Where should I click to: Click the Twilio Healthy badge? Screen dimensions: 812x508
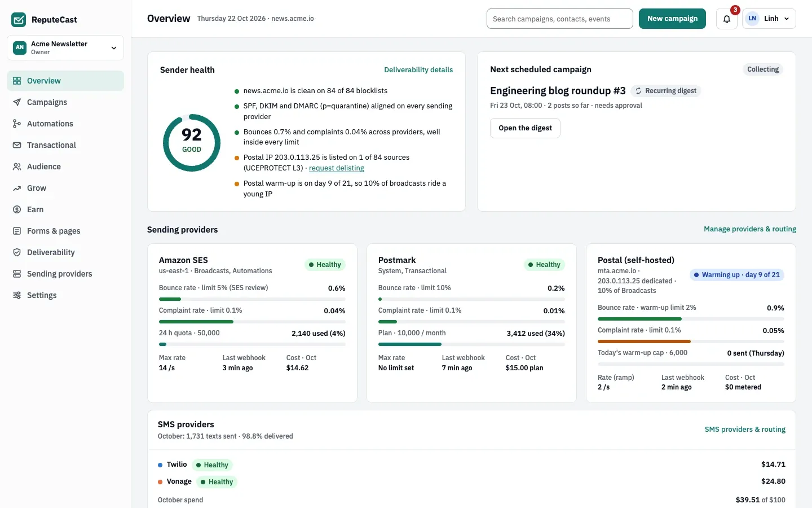(213, 465)
